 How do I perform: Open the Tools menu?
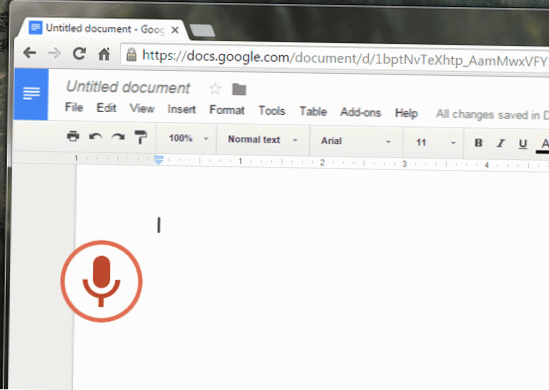point(272,111)
